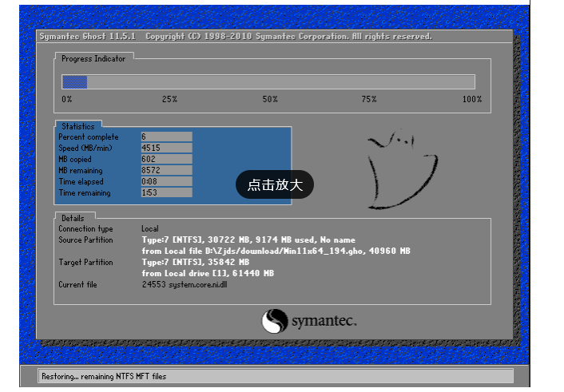Click the 50% progress scale marker
This screenshot has height=392, width=564.
(x=270, y=99)
